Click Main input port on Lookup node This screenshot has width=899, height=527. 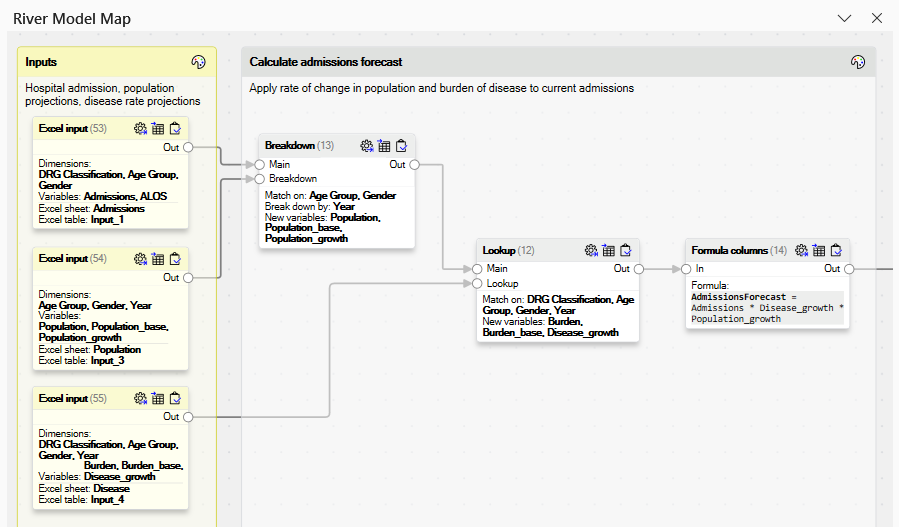[x=477, y=269]
